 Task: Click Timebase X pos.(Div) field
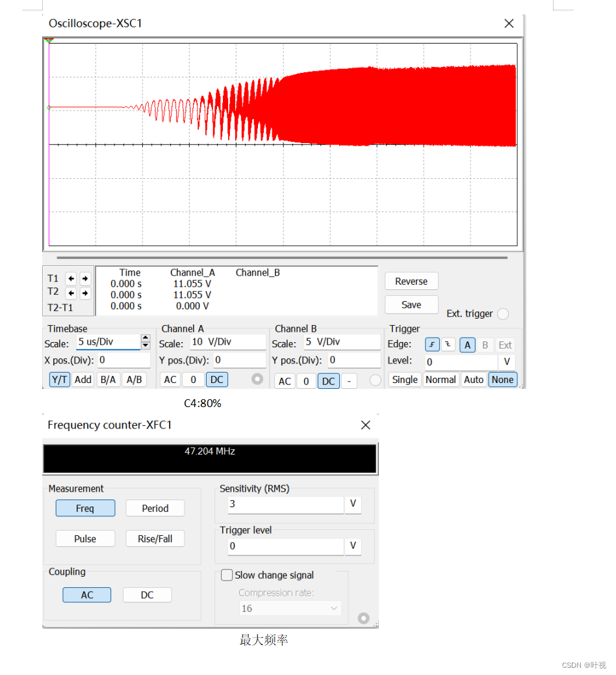coord(124,360)
